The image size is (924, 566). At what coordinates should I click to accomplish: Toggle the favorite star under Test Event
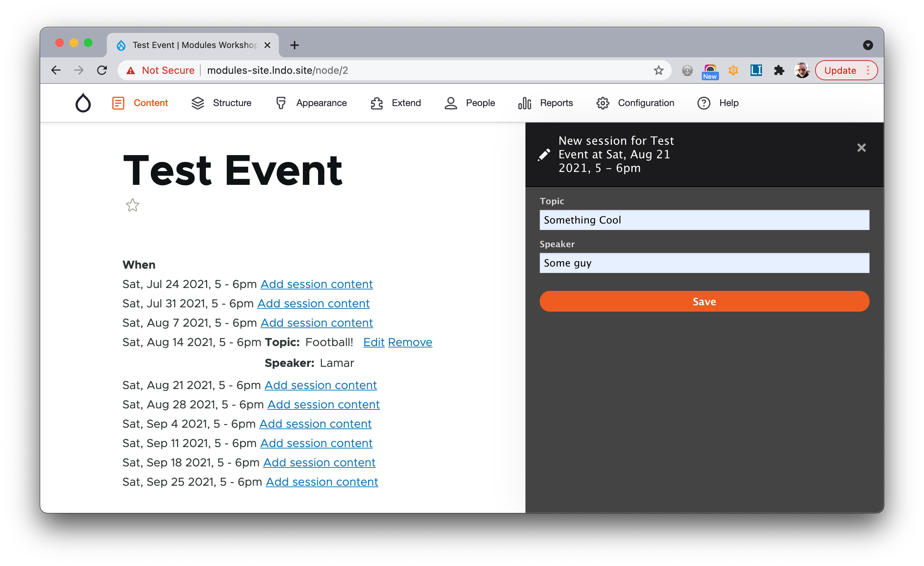(132, 205)
